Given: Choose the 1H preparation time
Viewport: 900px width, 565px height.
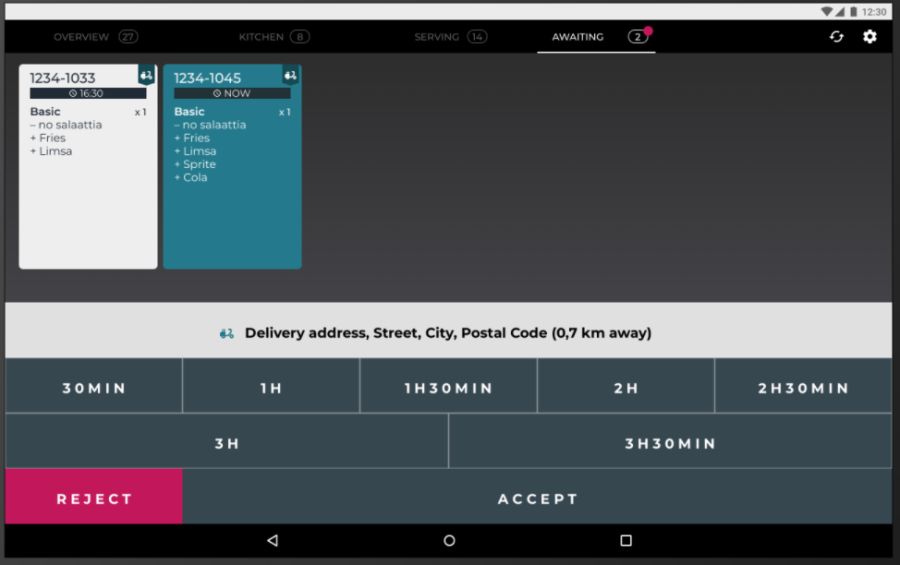Looking at the screenshot, I should (x=271, y=388).
